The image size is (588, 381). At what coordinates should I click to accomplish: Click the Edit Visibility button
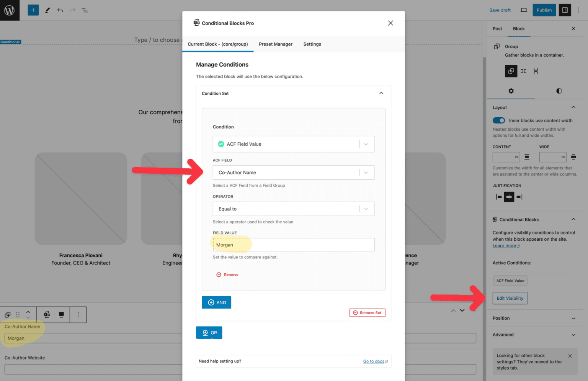[510, 298]
